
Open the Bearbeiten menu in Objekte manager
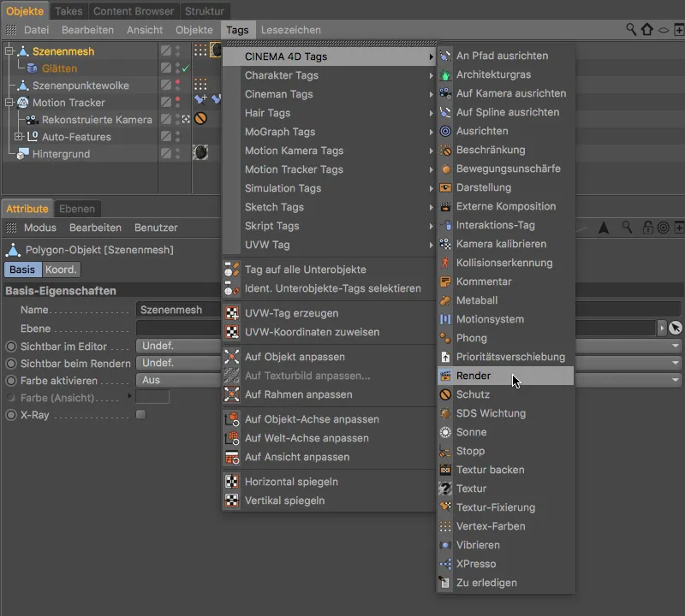(x=87, y=30)
